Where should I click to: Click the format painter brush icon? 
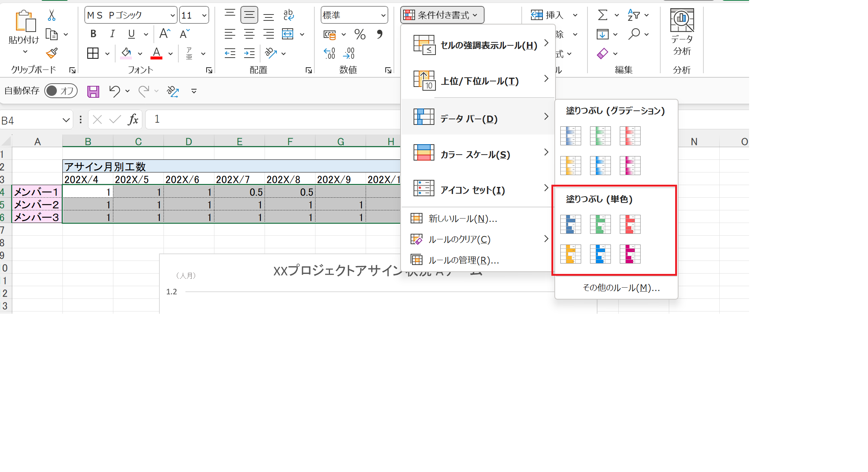tap(52, 54)
